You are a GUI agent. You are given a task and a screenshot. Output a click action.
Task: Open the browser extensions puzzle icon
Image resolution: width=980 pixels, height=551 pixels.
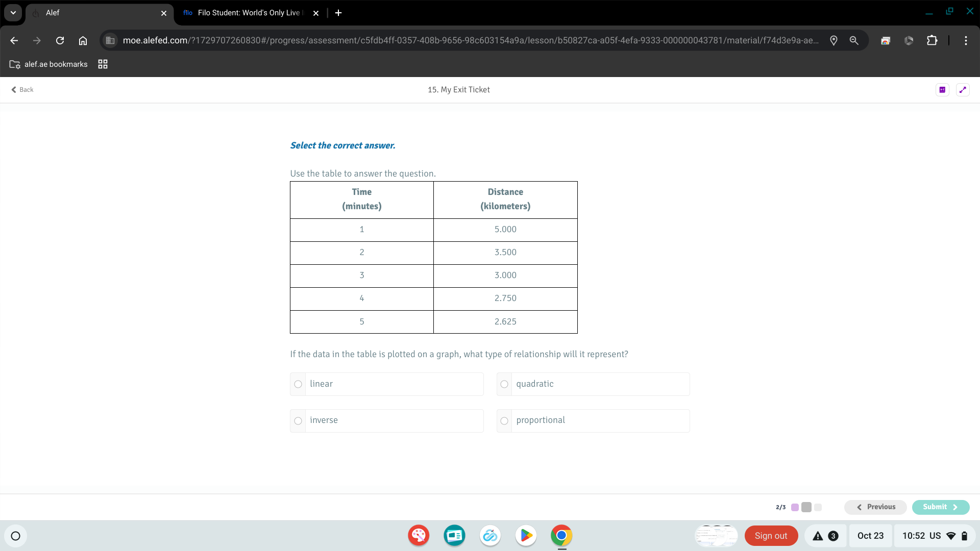coord(932,40)
